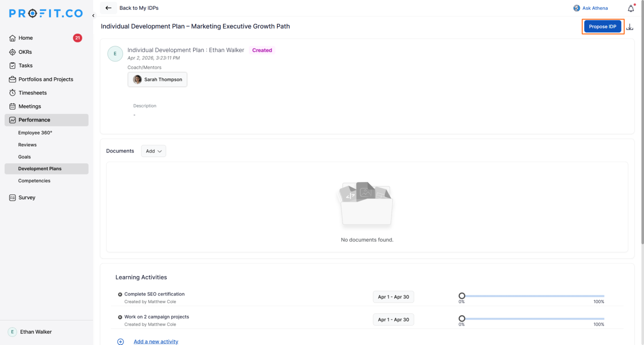Click the plus icon to add activity
This screenshot has width=644, height=345.
tap(120, 341)
